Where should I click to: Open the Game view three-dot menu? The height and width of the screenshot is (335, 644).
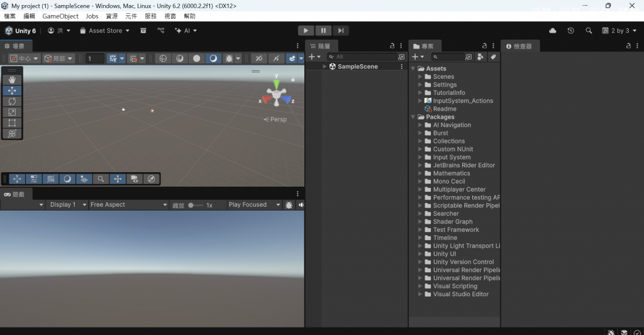point(297,194)
